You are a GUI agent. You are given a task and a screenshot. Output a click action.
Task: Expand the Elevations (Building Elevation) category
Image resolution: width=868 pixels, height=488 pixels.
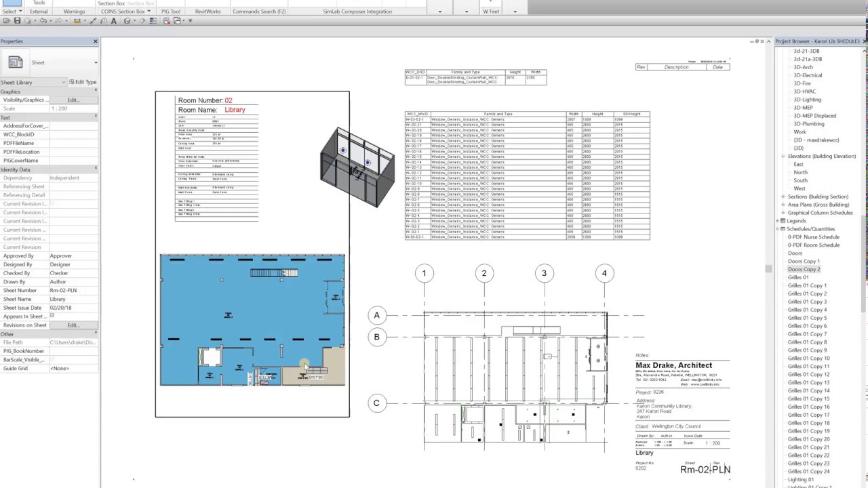point(783,156)
